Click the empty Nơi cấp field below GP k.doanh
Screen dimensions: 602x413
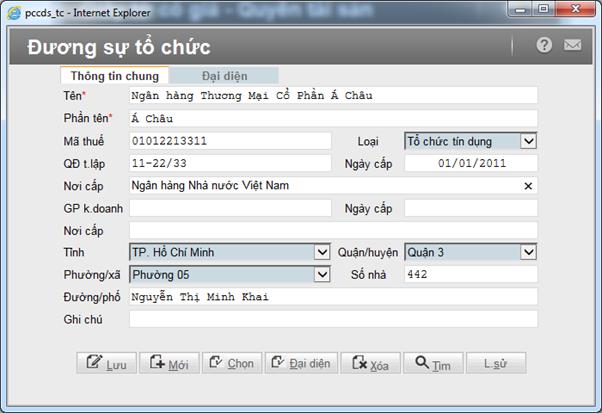coord(333,230)
